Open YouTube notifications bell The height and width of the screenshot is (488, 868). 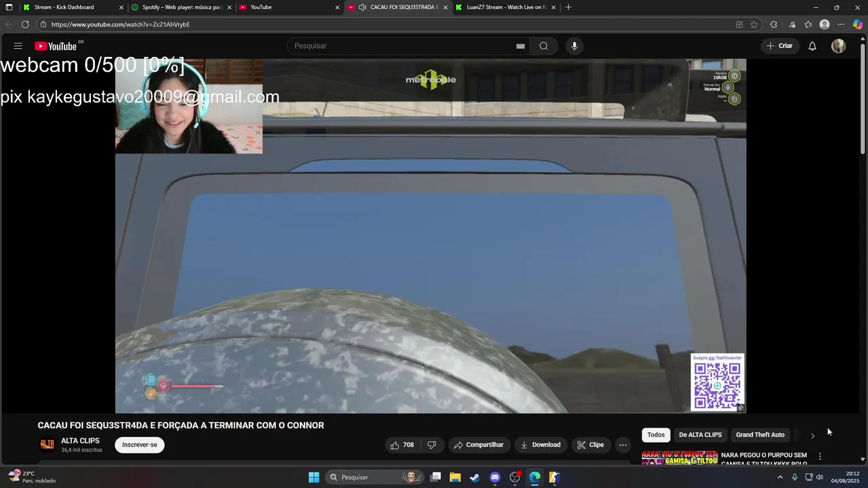[812, 46]
